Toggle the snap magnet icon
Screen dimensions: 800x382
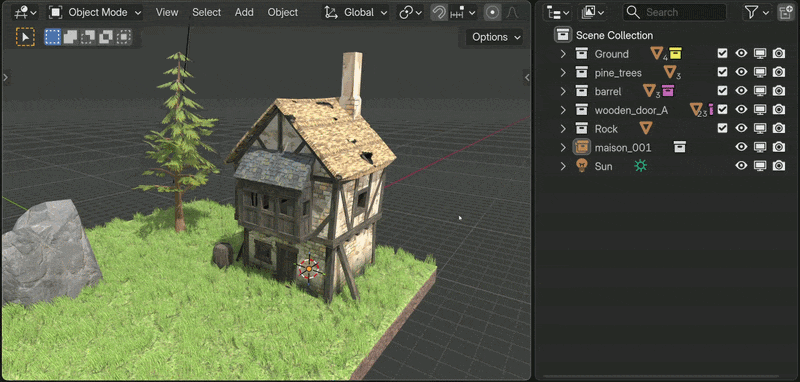point(439,12)
